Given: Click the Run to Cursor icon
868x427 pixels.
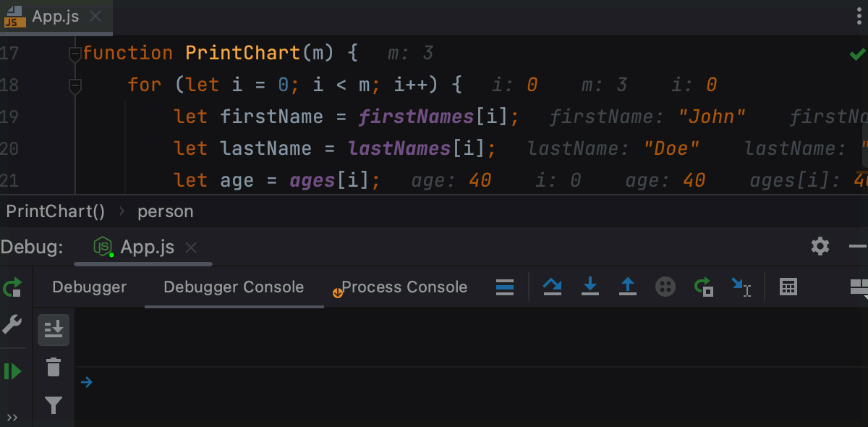Looking at the screenshot, I should (741, 287).
